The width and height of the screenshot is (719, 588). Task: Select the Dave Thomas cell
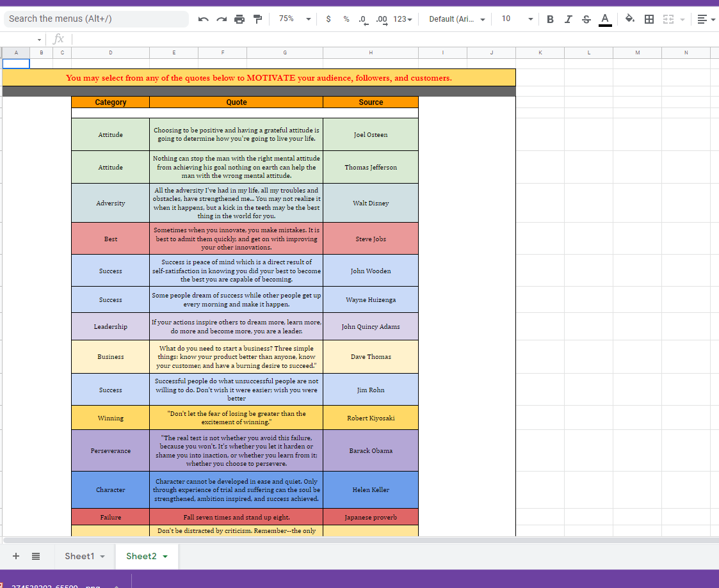pyautogui.click(x=371, y=356)
